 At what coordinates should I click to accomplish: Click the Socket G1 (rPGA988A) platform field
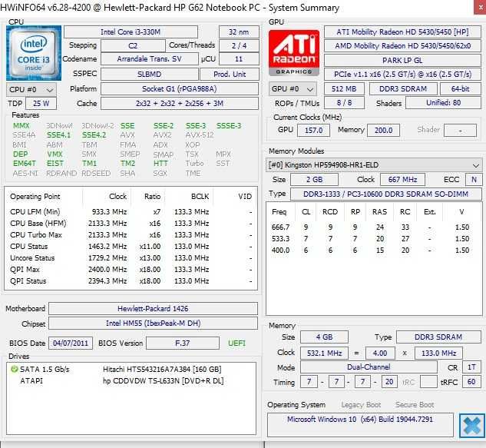point(180,89)
